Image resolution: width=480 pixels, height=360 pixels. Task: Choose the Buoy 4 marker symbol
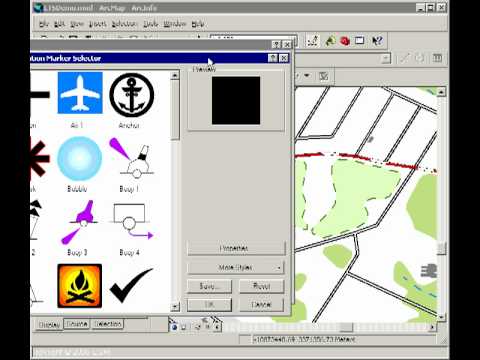[132, 221]
